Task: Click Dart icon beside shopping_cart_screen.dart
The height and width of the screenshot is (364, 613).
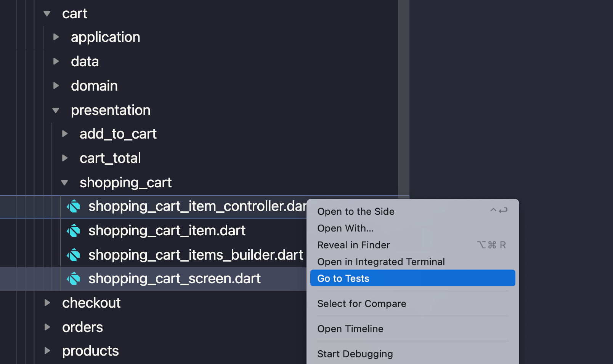Action: point(74,279)
